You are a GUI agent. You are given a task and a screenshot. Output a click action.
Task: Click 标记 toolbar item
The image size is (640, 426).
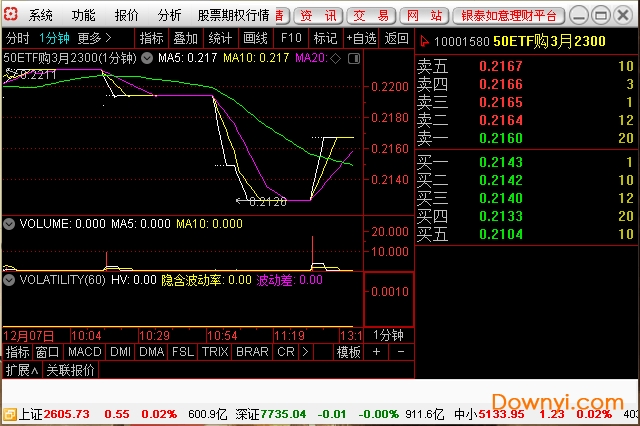click(325, 39)
